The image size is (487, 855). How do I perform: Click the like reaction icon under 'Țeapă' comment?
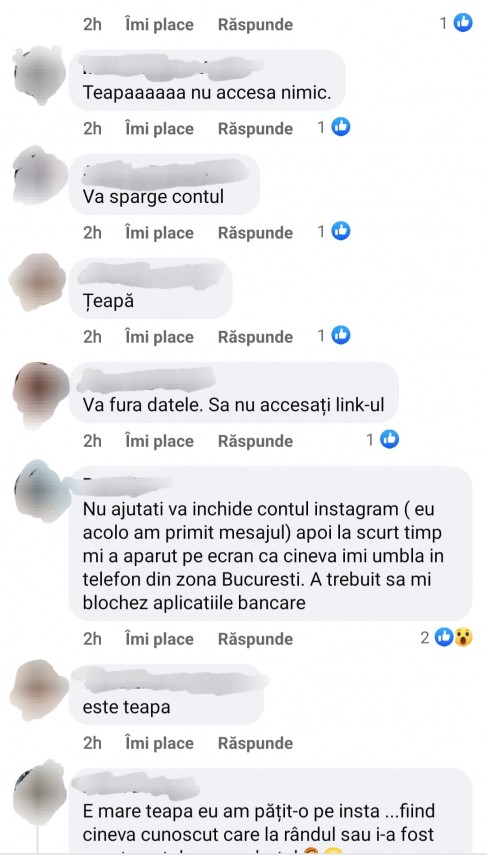pyautogui.click(x=341, y=335)
